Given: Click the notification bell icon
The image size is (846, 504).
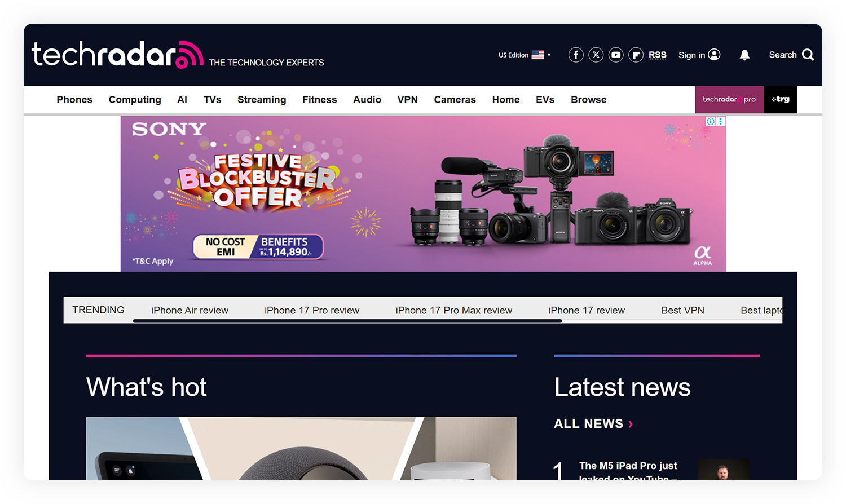Looking at the screenshot, I should (x=744, y=55).
